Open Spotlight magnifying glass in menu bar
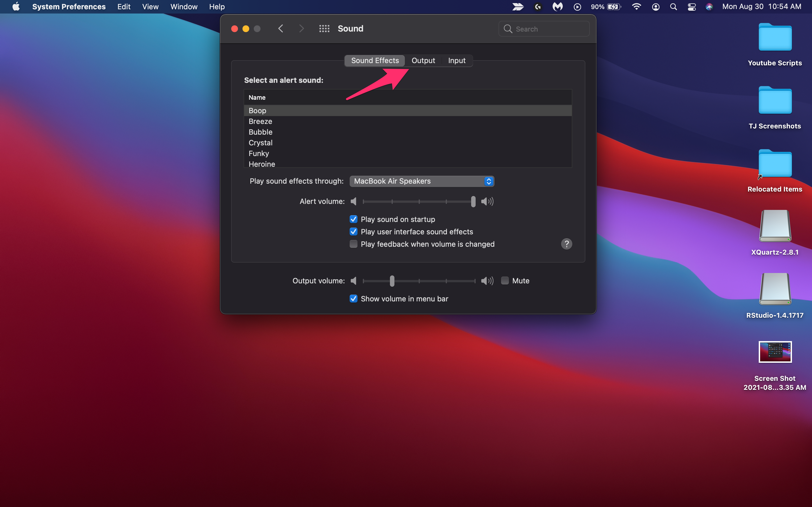812x507 pixels. (673, 7)
